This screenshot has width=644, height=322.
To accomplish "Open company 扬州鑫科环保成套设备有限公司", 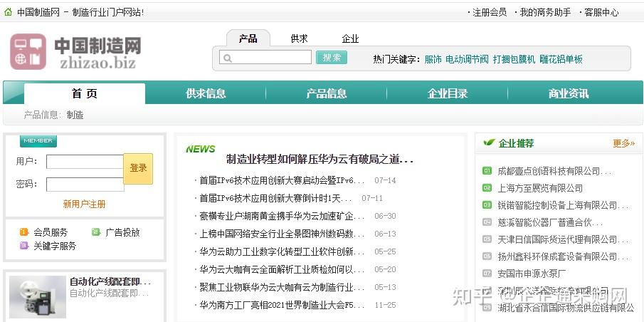I will (563, 256).
